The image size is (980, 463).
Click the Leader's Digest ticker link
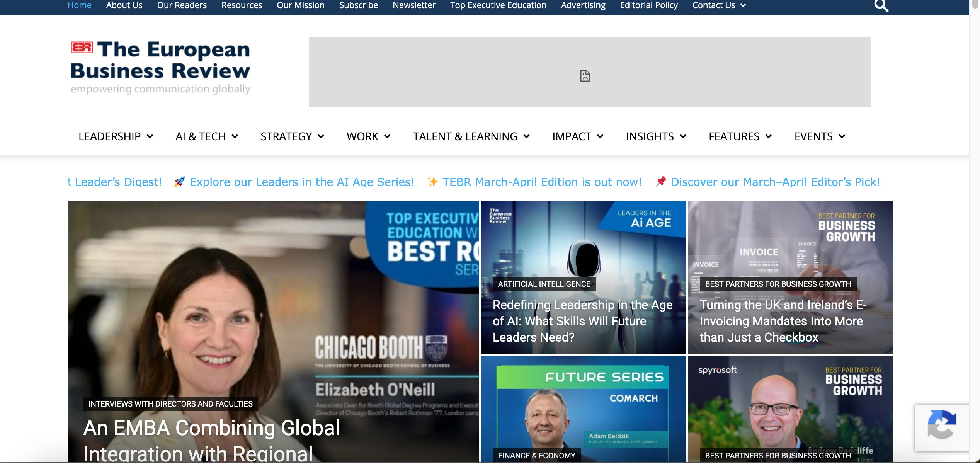(115, 182)
